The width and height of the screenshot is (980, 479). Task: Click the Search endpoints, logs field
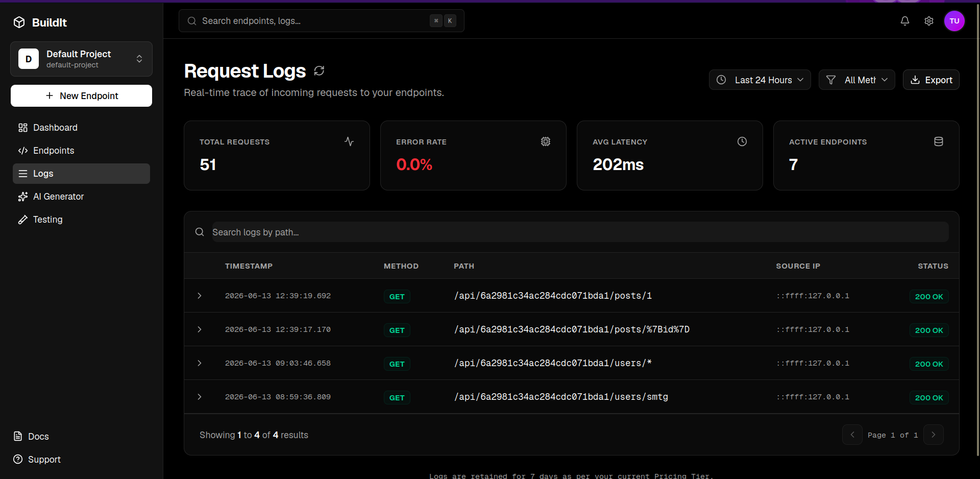322,21
